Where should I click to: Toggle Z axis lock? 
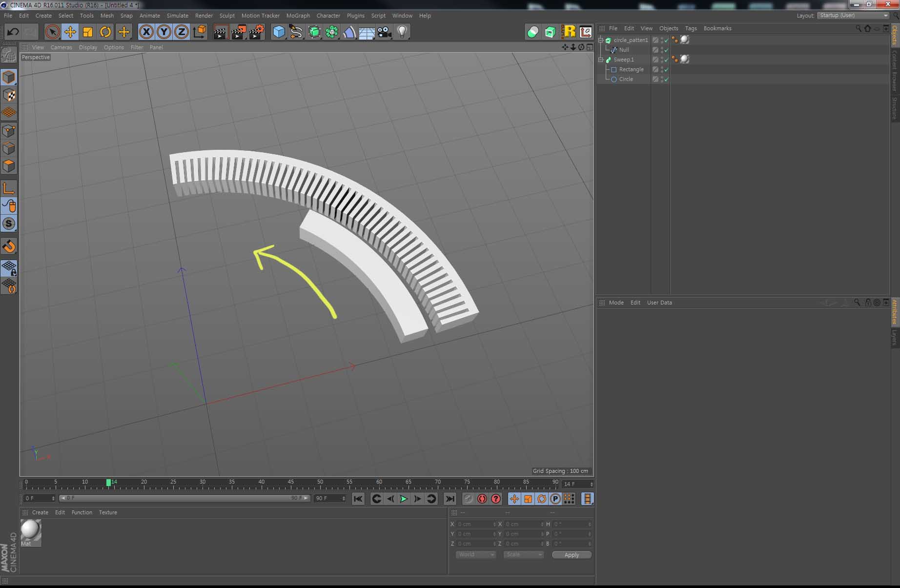point(182,32)
